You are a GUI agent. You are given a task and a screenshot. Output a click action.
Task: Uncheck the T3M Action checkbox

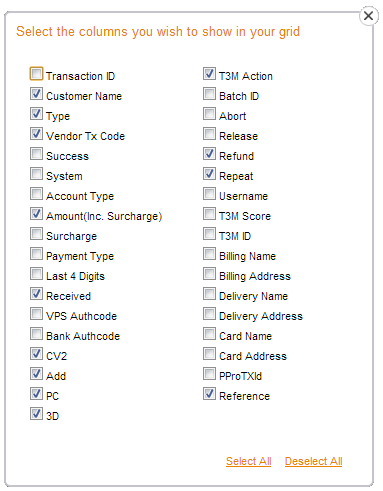click(209, 74)
